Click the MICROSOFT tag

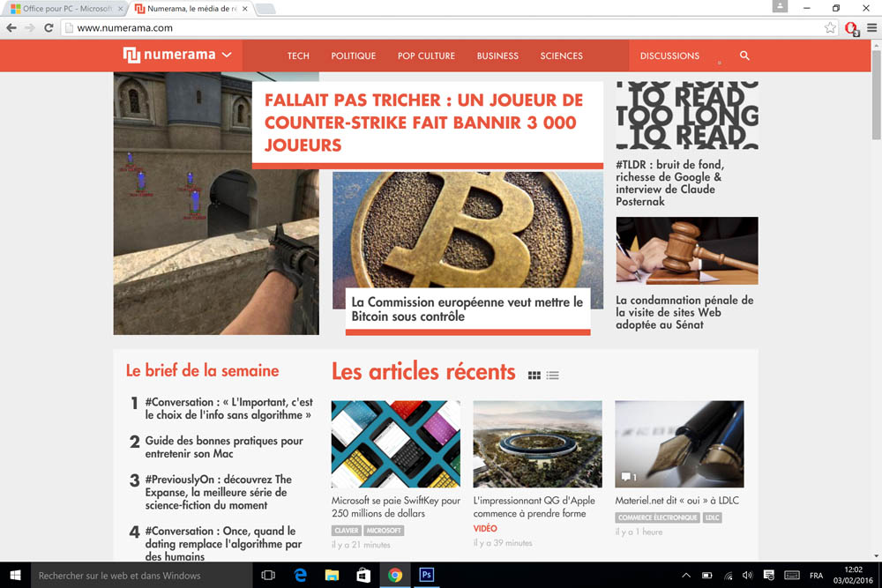coord(384,530)
